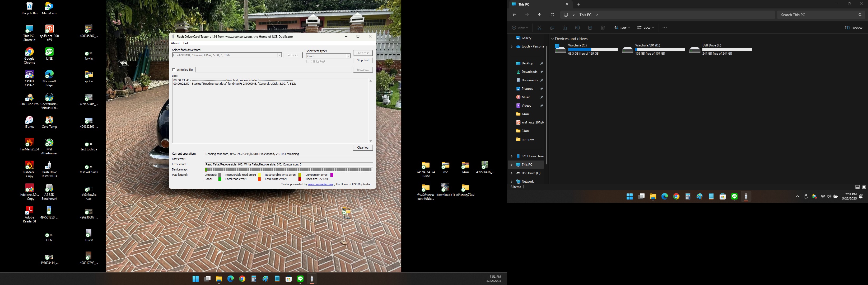Select the Flash Drive Tester v1.14 desktop icon
Screen dimensions: 868x285
[49, 169]
